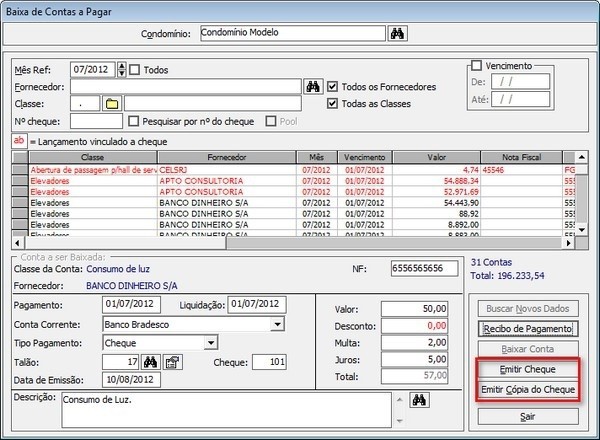Screen dimensions: 600x440
Task: Click the Nº cheque input field
Action: [x=96, y=121]
